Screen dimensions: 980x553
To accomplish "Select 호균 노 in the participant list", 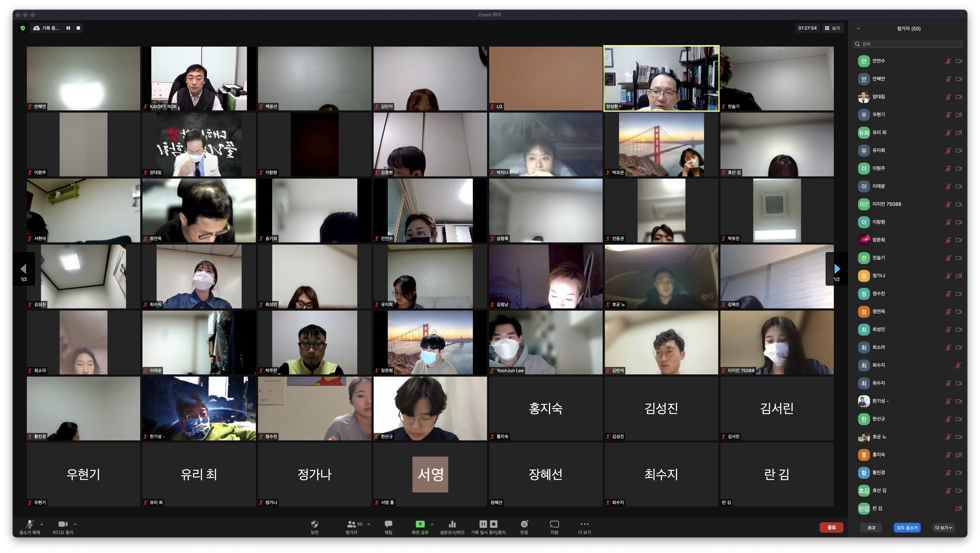I will [x=908, y=437].
